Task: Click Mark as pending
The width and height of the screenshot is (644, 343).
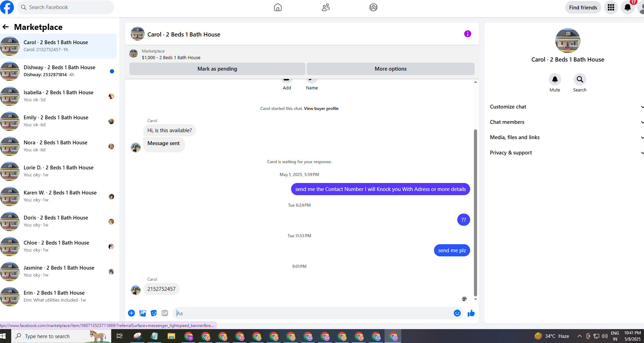Action: pos(217,69)
